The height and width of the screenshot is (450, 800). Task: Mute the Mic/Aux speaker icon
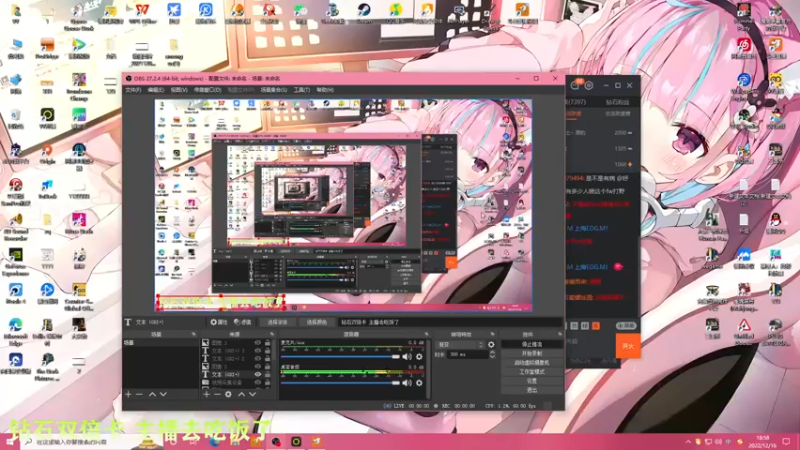[x=407, y=357]
